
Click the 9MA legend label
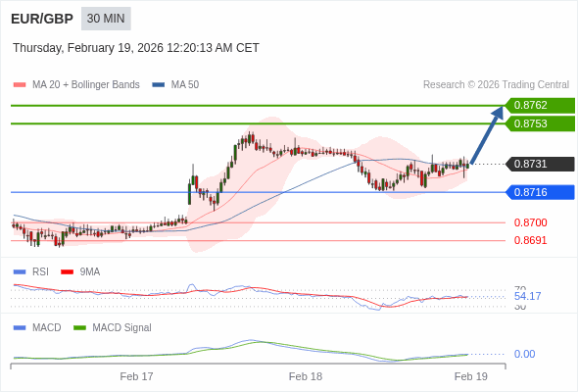pyautogui.click(x=90, y=271)
